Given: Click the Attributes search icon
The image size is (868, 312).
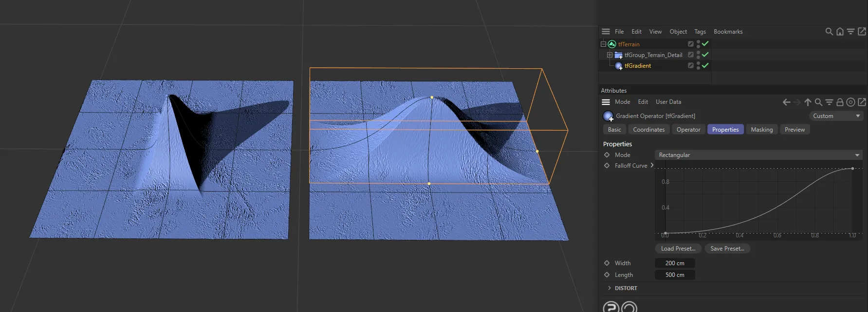Looking at the screenshot, I should 818,102.
